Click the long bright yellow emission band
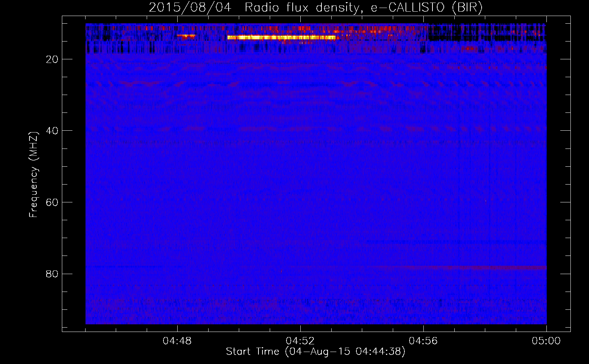Viewport: 589px width, 364px height. 281,37
